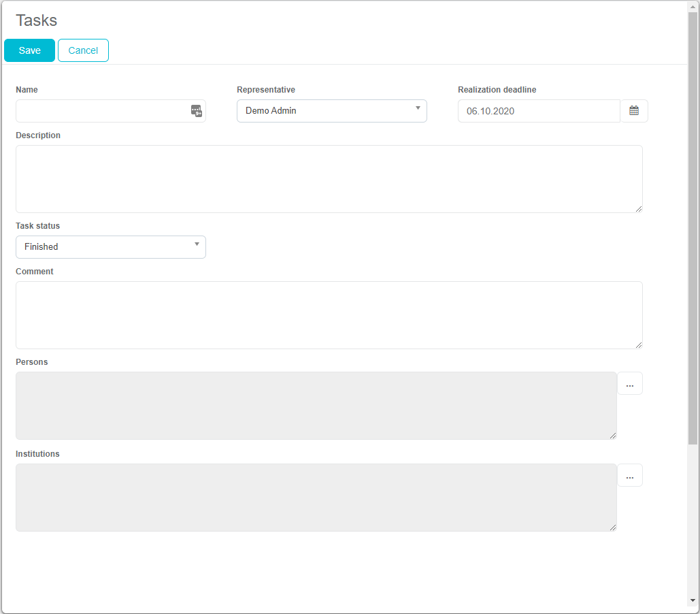Click the Save button
Viewport: 700px width, 614px height.
pyautogui.click(x=29, y=50)
